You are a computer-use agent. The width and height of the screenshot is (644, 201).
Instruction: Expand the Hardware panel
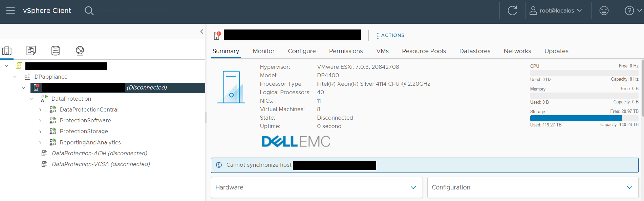coord(316,187)
